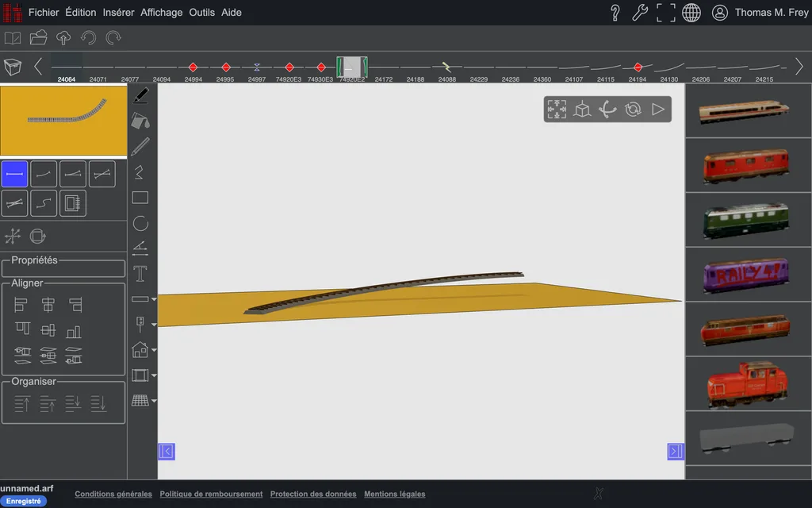The height and width of the screenshot is (508, 812).
Task: Open Protection des données link
Action: coord(313,494)
